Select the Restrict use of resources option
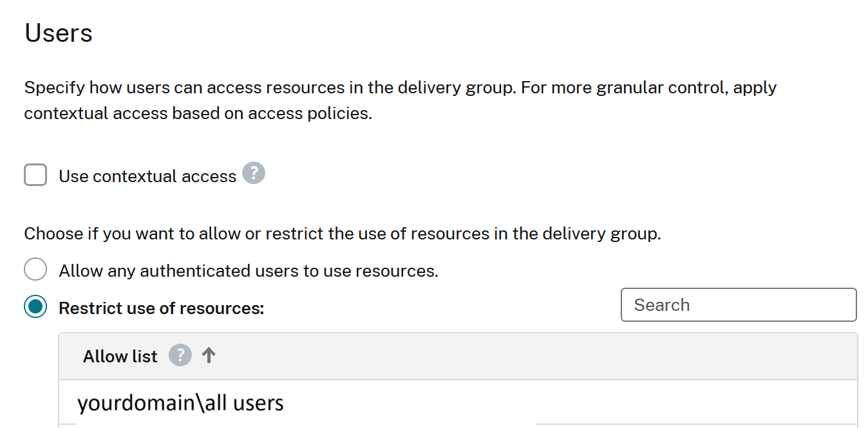 coord(35,307)
